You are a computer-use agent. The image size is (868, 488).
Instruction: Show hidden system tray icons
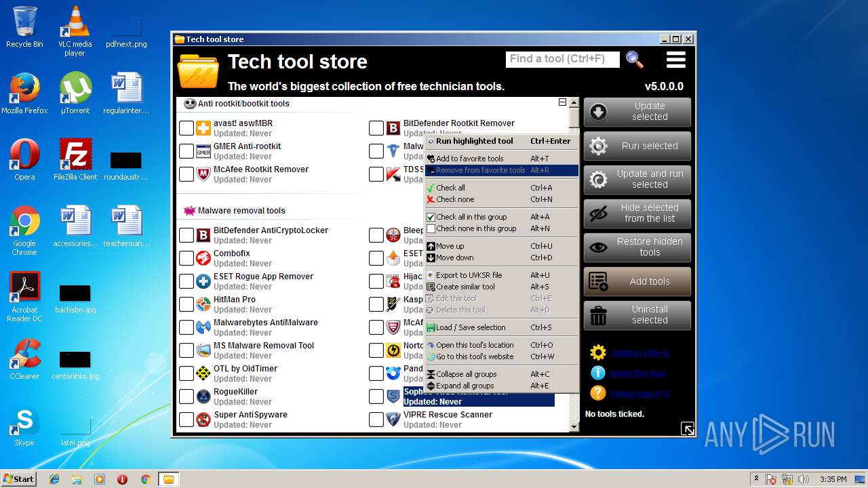[755, 479]
